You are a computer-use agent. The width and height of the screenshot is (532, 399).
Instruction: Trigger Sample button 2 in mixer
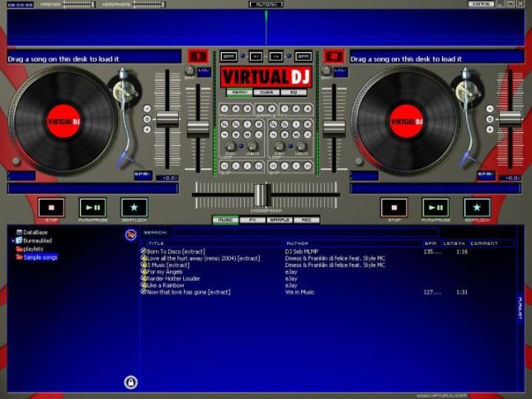click(x=271, y=109)
